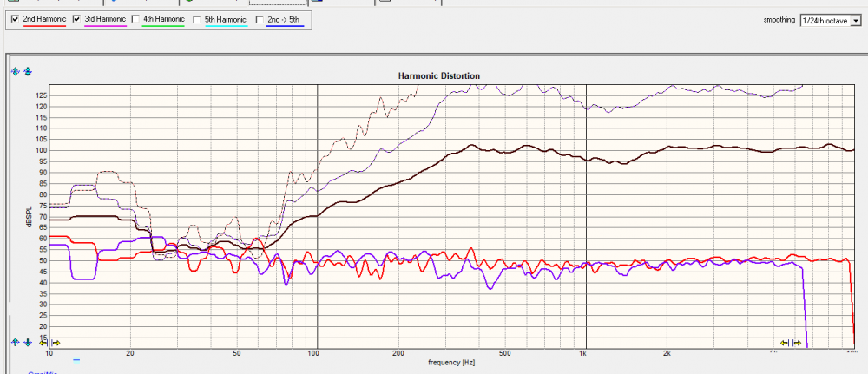
Task: Click the yellow right arrow at the 10 Hz end
Action: click(56, 343)
